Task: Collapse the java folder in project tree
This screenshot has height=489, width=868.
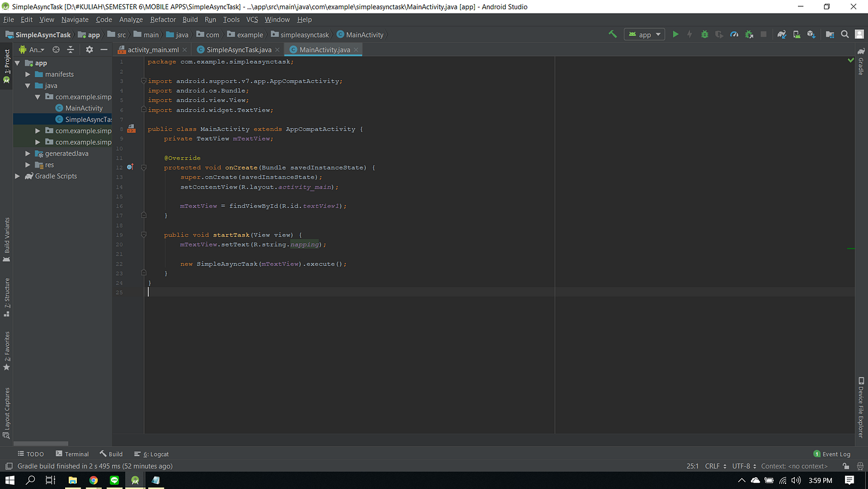Action: pyautogui.click(x=28, y=86)
